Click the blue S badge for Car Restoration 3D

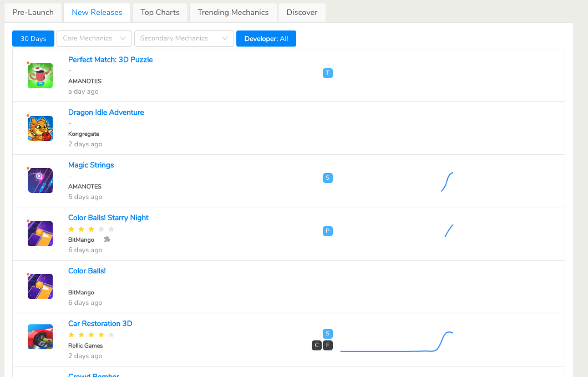pos(328,334)
